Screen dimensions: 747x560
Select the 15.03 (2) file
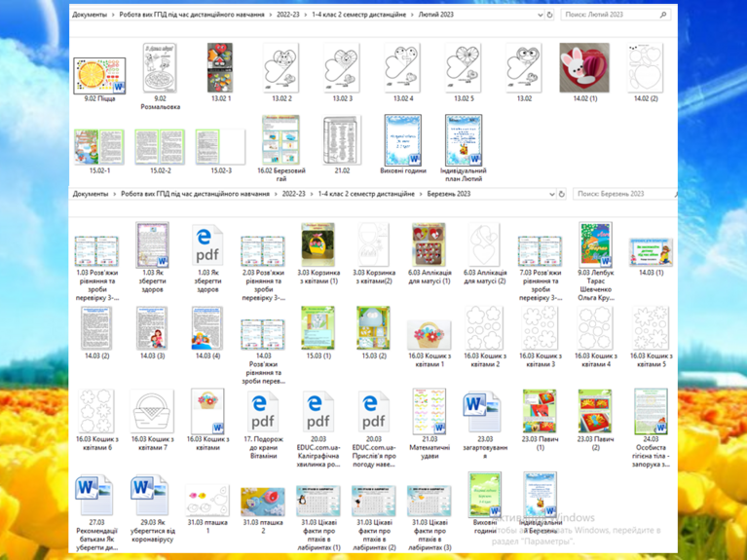coord(374,328)
